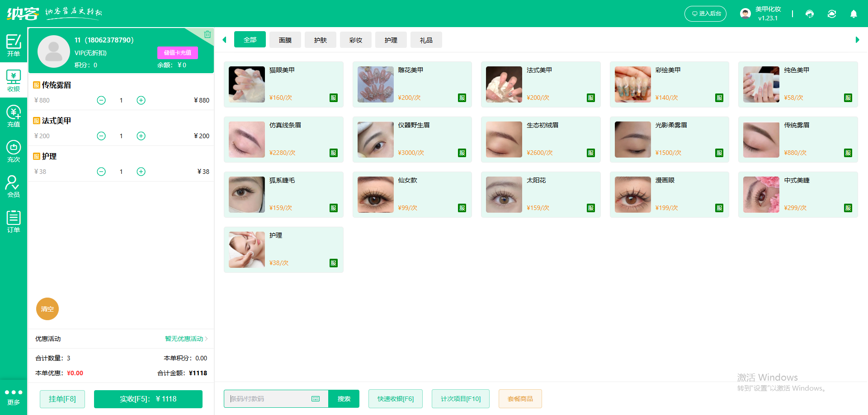This screenshot has height=415, width=868.
Task: Select the 护肤 category tab
Action: point(321,40)
